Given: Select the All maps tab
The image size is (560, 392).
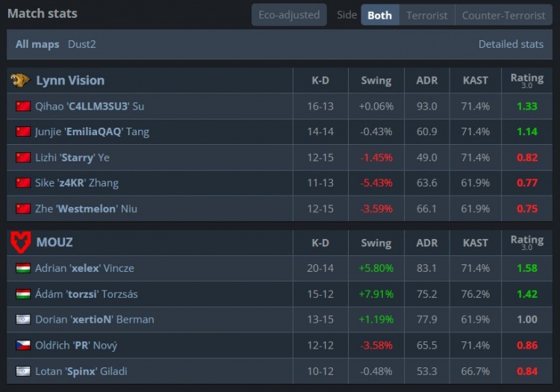Looking at the screenshot, I should point(37,44).
